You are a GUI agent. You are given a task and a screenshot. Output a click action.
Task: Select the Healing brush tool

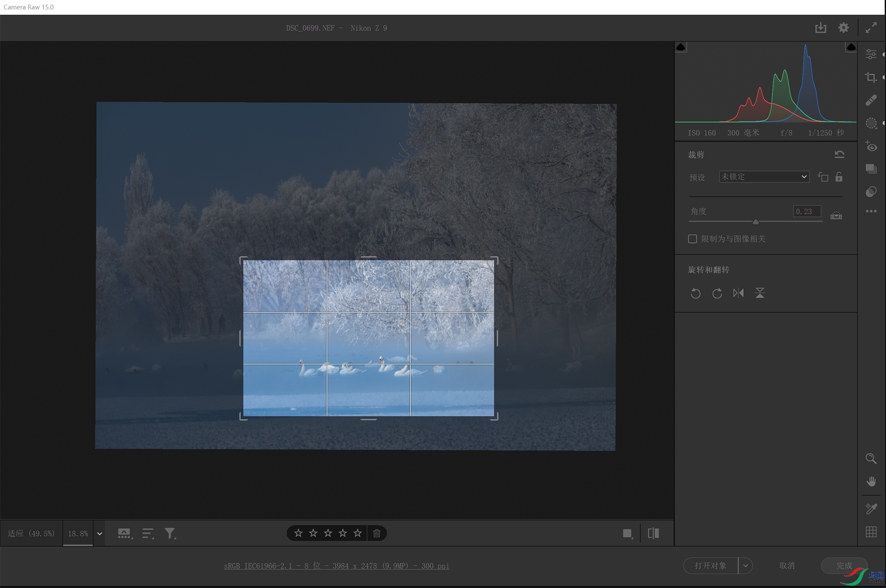(x=871, y=101)
